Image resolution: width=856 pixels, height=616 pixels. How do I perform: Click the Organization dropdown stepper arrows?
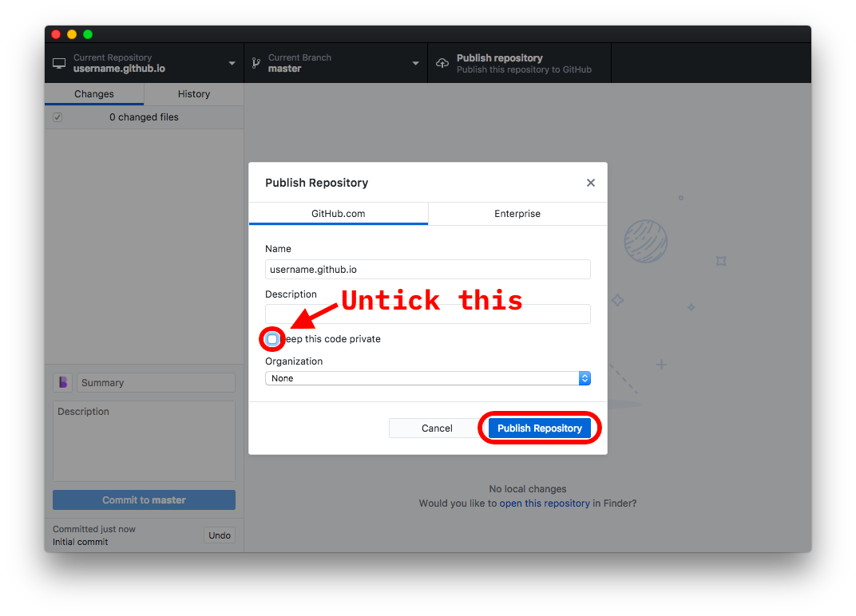pyautogui.click(x=585, y=378)
